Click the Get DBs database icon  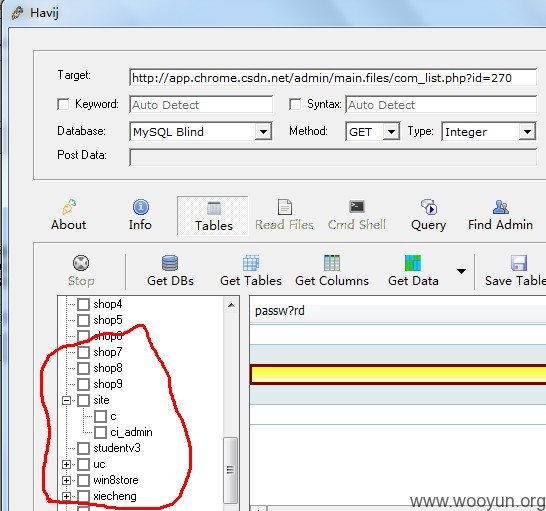click(170, 263)
